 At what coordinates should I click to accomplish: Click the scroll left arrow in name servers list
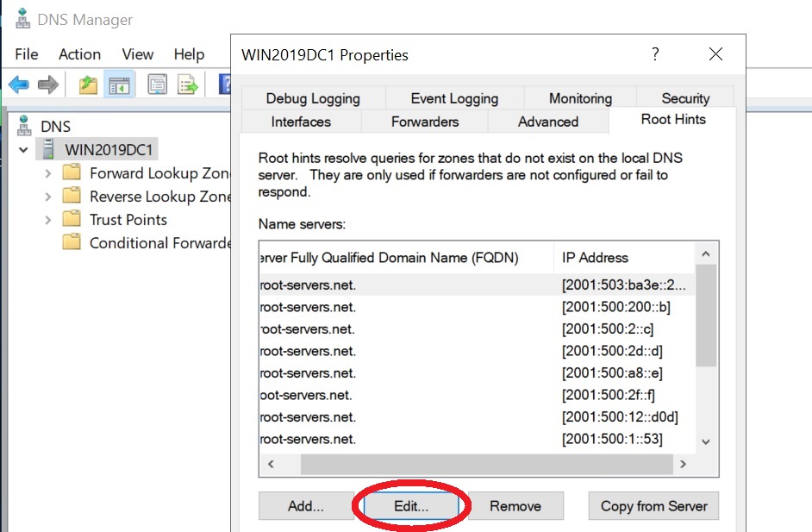(271, 464)
